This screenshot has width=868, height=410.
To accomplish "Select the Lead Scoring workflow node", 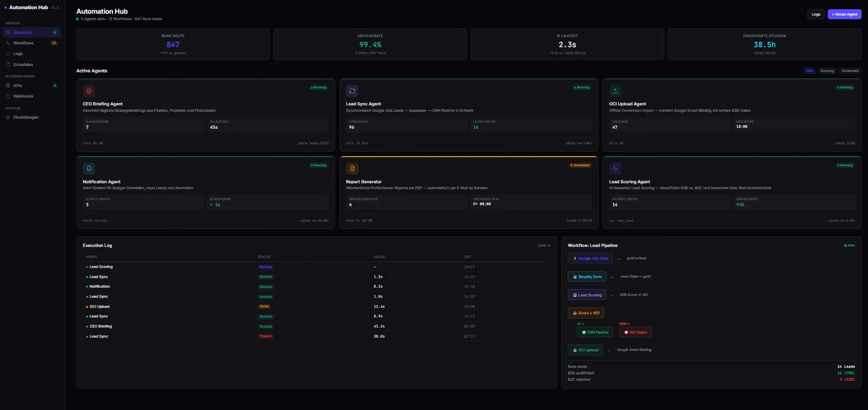I will pyautogui.click(x=587, y=295).
